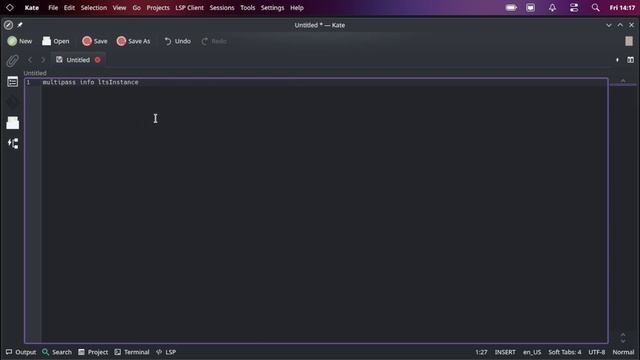Image resolution: width=640 pixels, height=360 pixels.
Task: Show the Terminal panel
Action: pos(132,352)
